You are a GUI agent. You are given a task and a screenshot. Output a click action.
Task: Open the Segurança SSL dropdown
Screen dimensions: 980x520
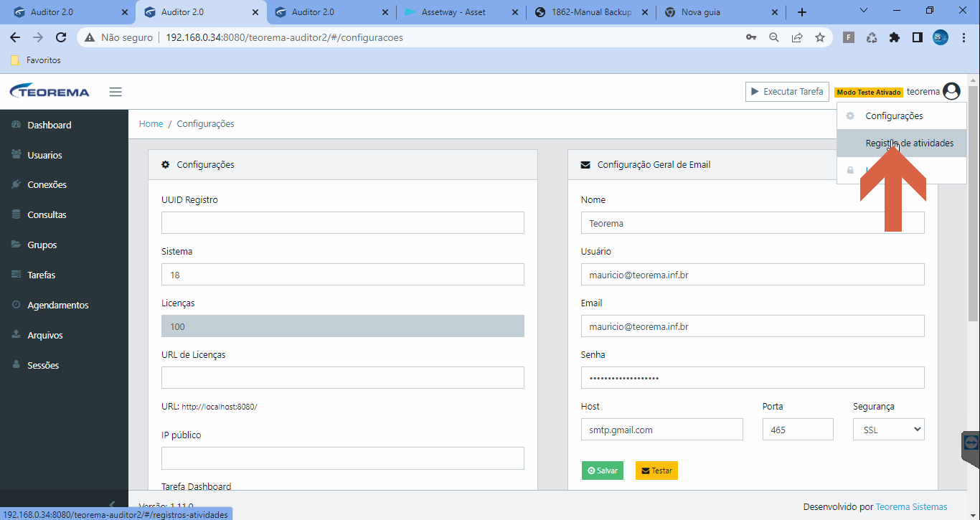(889, 429)
